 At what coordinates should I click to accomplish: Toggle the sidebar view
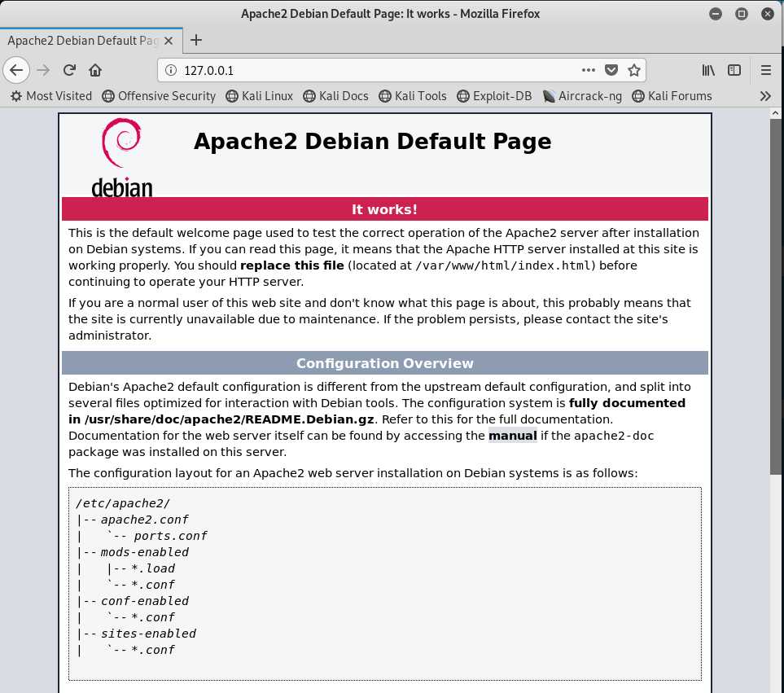[734, 70]
